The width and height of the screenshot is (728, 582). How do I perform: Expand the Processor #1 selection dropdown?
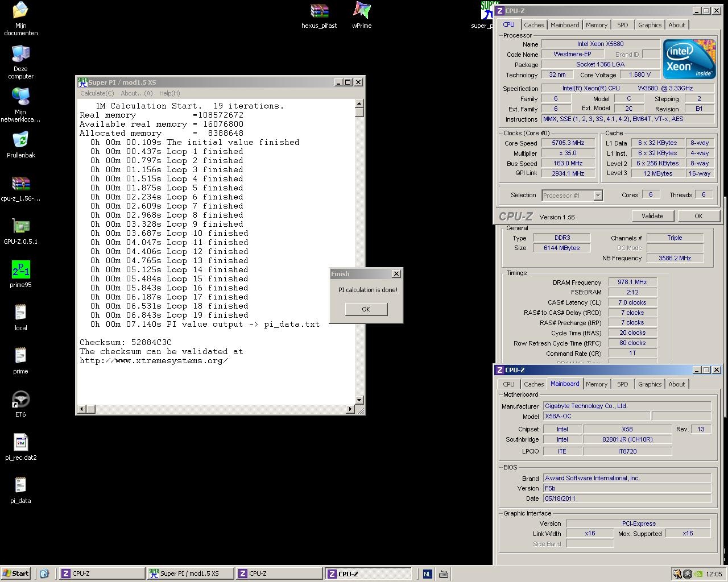pyautogui.click(x=598, y=196)
